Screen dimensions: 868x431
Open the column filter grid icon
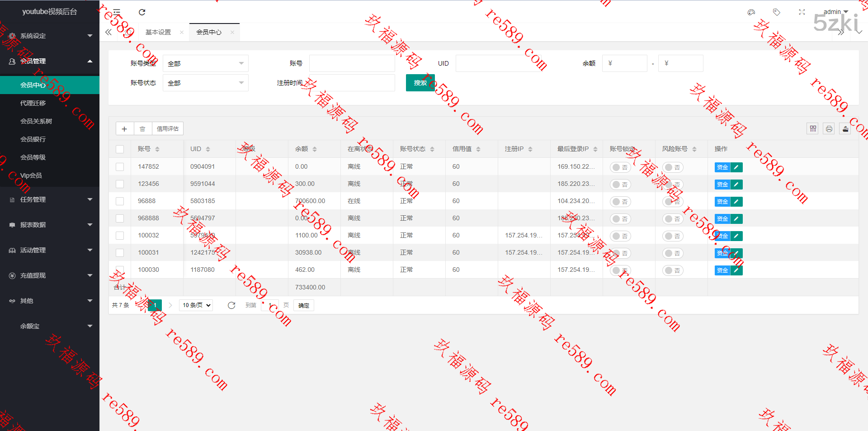coord(813,129)
